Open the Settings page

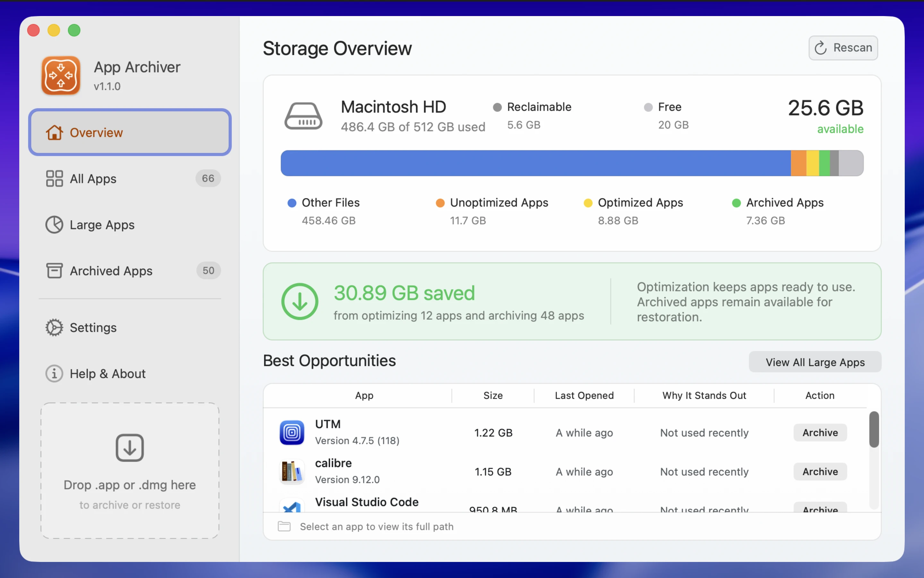coord(130,328)
